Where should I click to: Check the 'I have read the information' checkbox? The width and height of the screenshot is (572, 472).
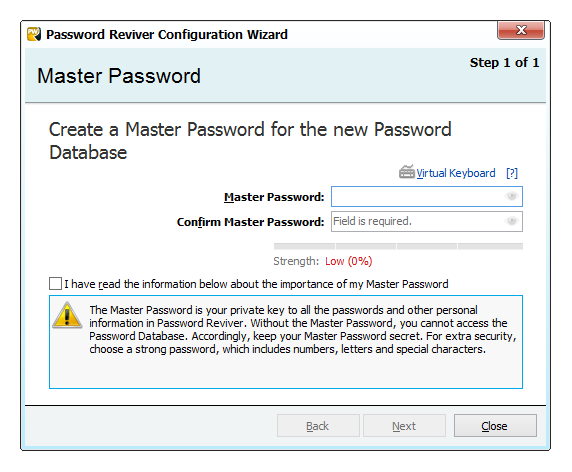pyautogui.click(x=55, y=283)
